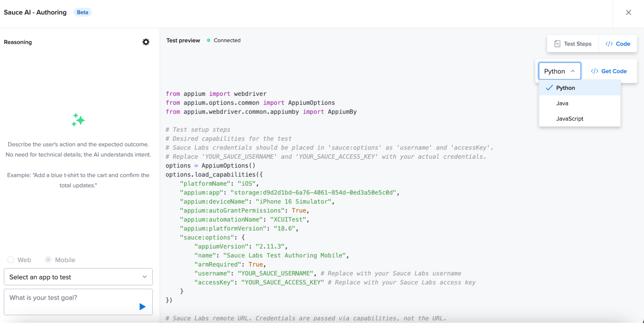Collapse the Python language dropdown chevron
This screenshot has height=323, width=644.
click(x=573, y=71)
